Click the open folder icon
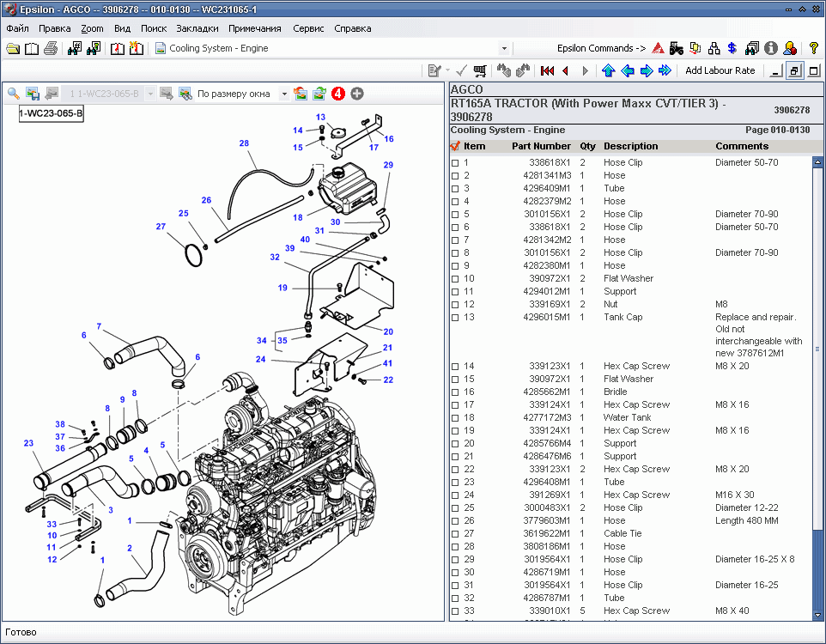Screen dimensions: 826x644 (13, 49)
